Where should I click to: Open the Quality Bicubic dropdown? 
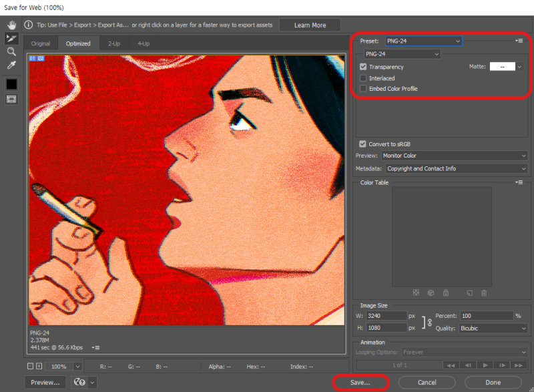coord(493,329)
